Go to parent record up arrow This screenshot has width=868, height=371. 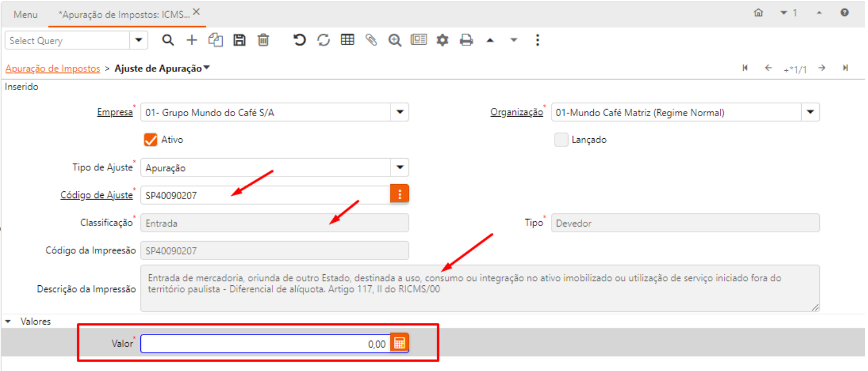490,40
